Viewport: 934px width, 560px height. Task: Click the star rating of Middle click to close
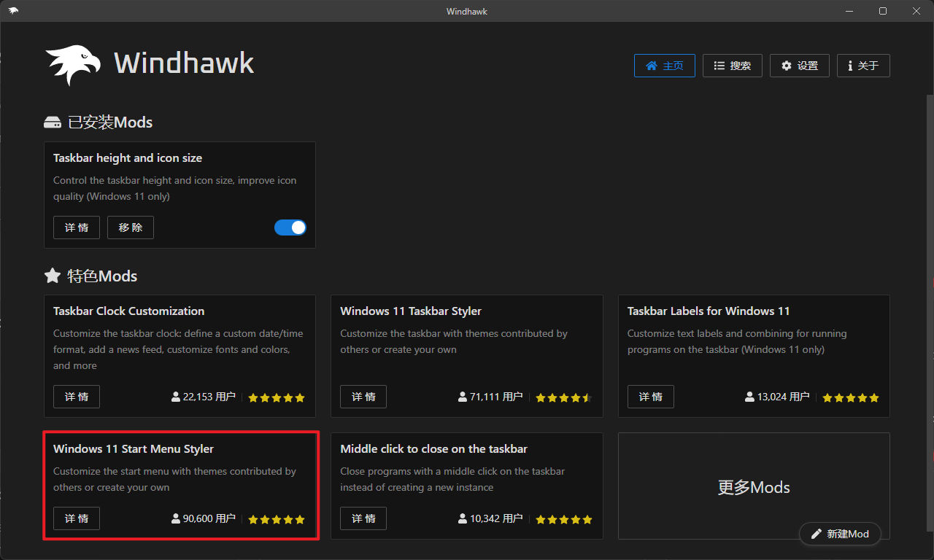tap(563, 519)
